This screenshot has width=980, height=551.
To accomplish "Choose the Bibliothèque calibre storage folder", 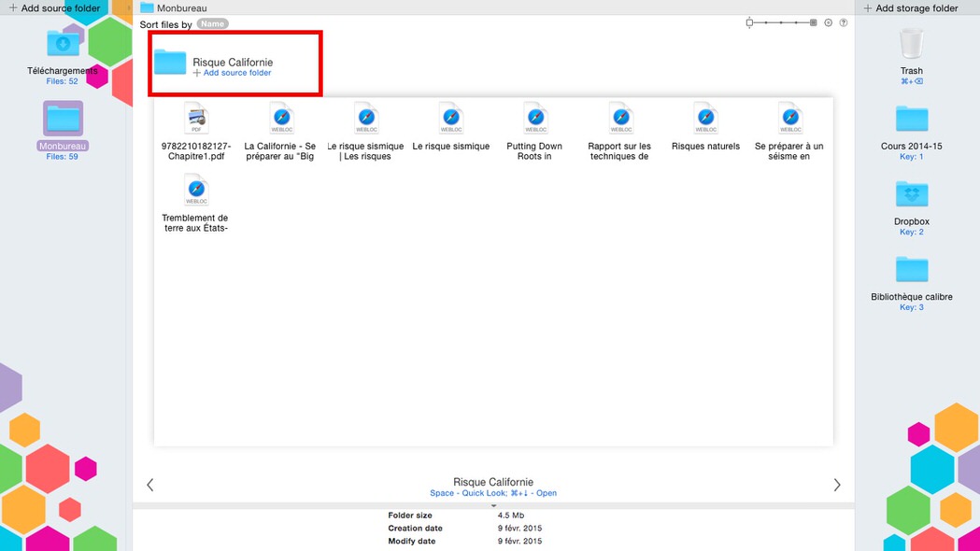I will pos(911,270).
